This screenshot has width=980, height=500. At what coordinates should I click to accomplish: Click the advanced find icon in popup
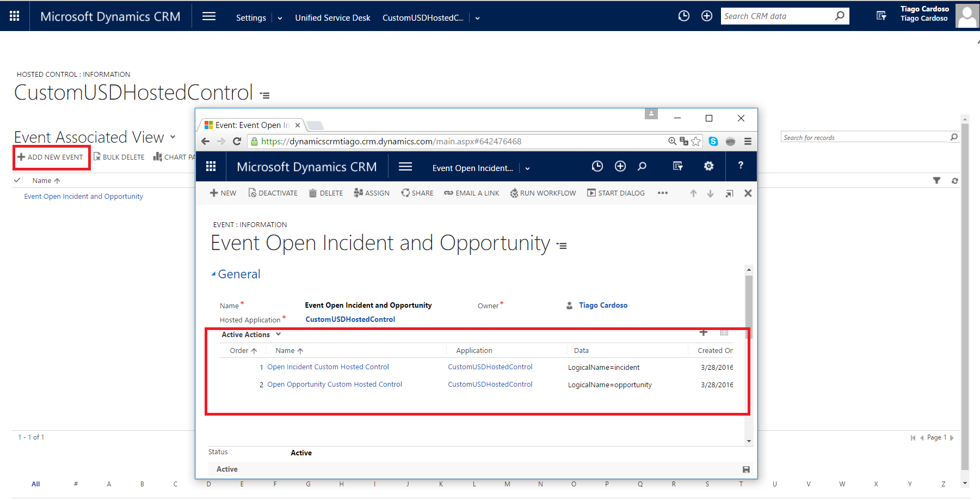coord(677,167)
